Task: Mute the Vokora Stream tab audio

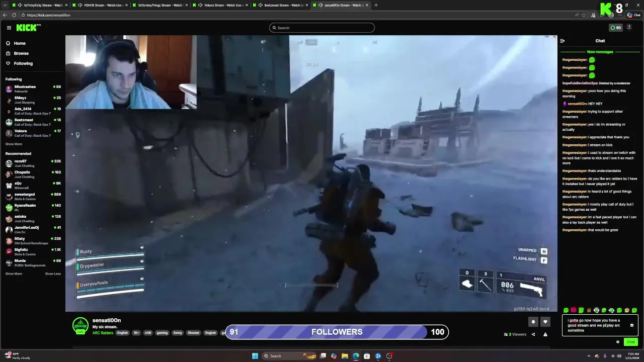Action: tap(200, 5)
